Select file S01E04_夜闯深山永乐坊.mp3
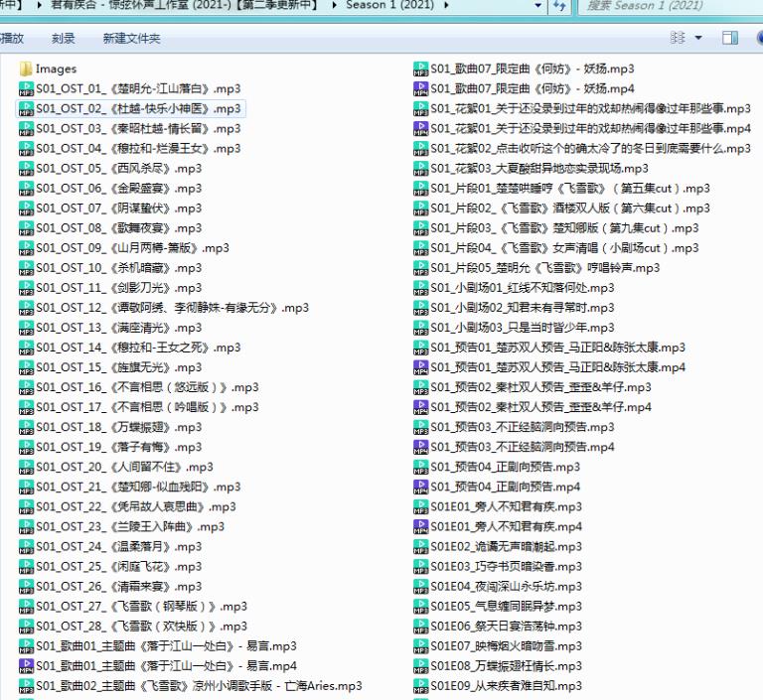The image size is (763, 700). [499, 586]
